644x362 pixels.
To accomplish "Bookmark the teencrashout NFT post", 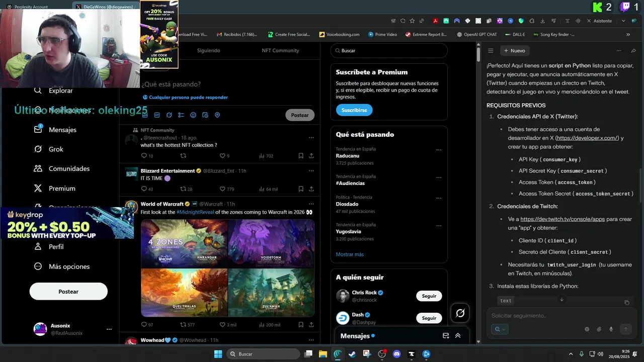I will (x=301, y=156).
